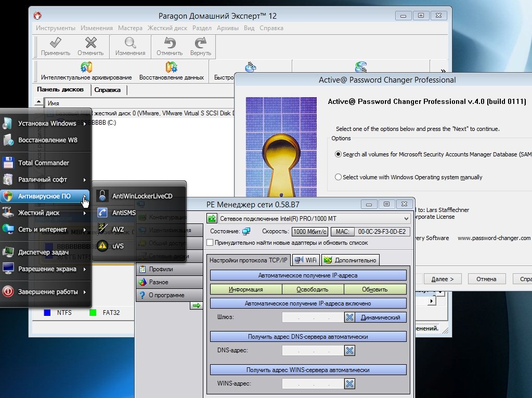Viewport: 532px width, 398px height.
Task: Choose 'Select volume manually' radio option
Action: [339, 177]
